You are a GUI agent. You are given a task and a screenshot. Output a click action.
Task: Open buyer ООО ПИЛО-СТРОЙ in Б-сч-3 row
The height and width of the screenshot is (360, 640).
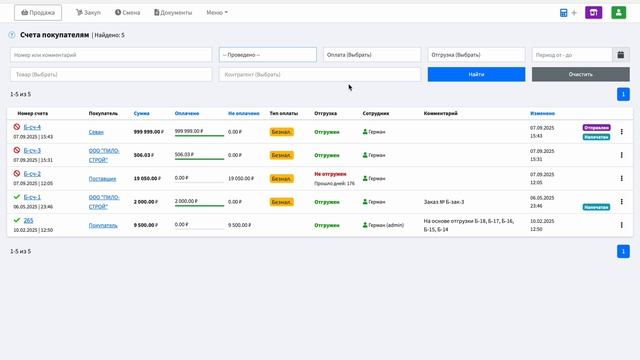click(x=104, y=155)
